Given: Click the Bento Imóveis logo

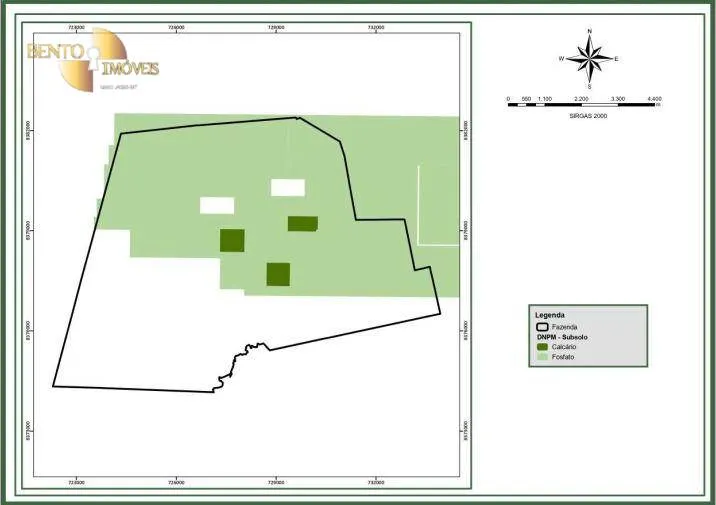Looking at the screenshot, I should [x=93, y=59].
